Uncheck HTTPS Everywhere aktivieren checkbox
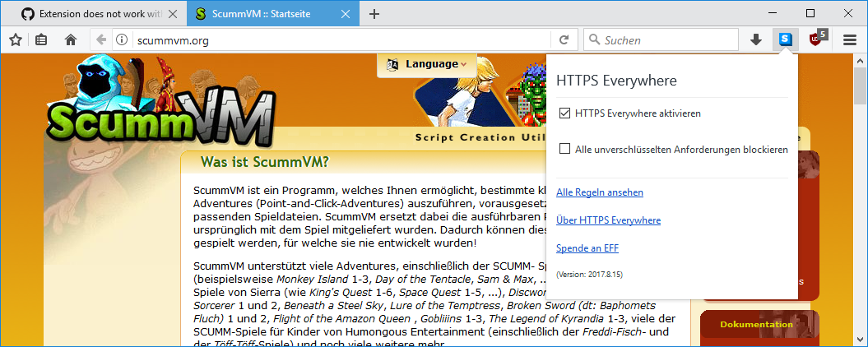 point(564,113)
